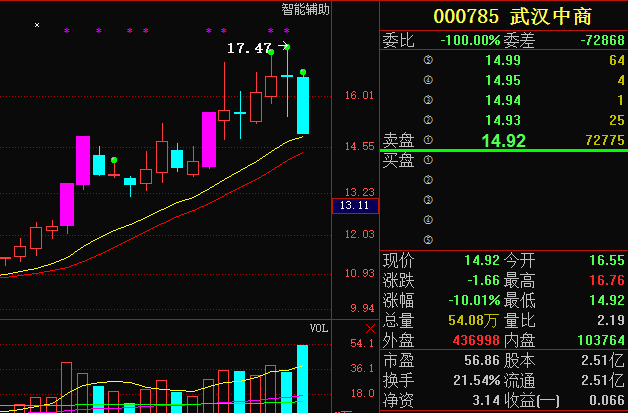Click the 委差 value -72868
Screen dimensions: 628x413
pos(602,40)
